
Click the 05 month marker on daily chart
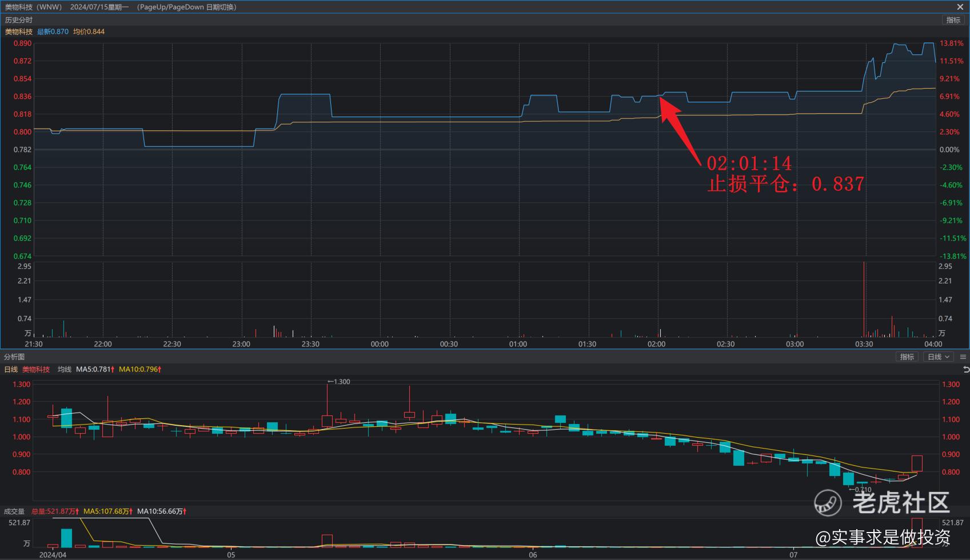click(231, 555)
